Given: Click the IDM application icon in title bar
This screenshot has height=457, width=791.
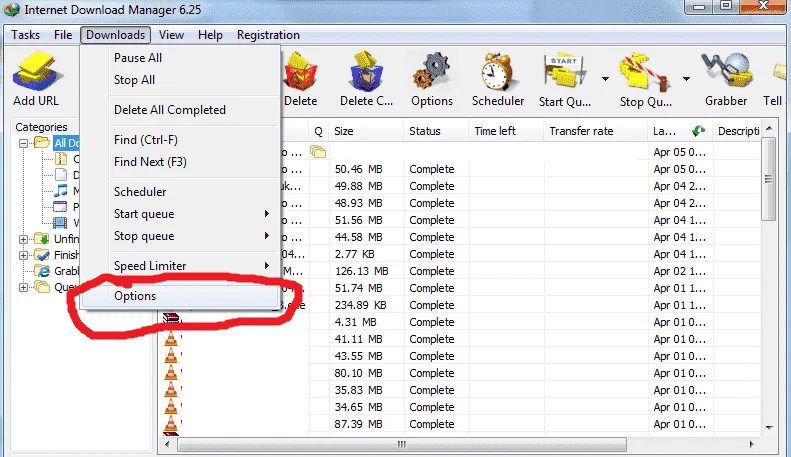Looking at the screenshot, I should pyautogui.click(x=11, y=10).
